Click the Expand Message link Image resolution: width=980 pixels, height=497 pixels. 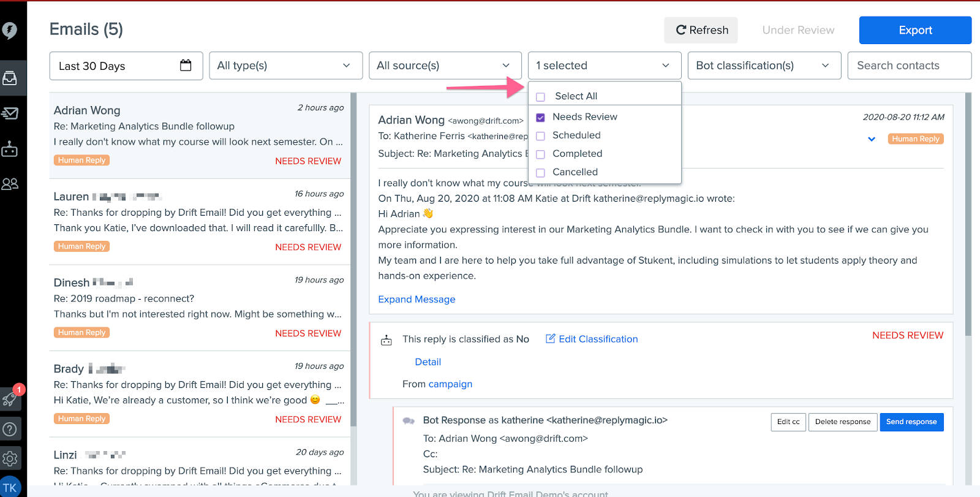pyautogui.click(x=417, y=299)
